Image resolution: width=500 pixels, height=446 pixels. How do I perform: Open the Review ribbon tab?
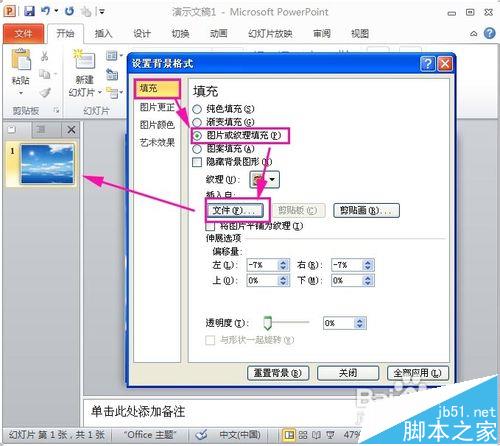(x=322, y=34)
